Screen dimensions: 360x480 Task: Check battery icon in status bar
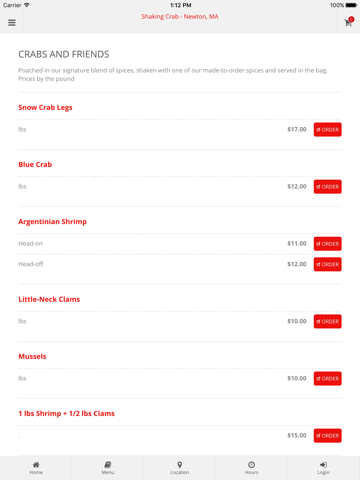pos(351,5)
